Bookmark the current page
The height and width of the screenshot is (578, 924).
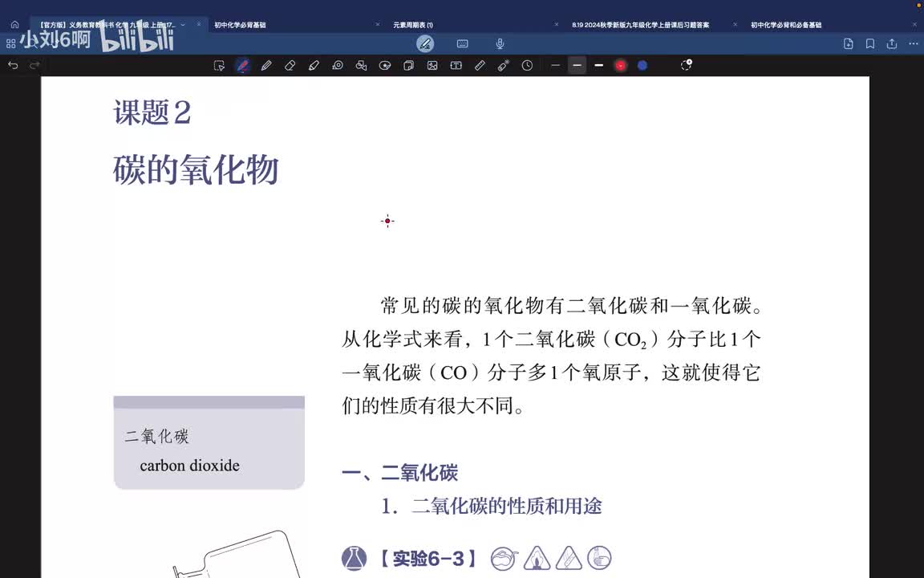tap(870, 43)
